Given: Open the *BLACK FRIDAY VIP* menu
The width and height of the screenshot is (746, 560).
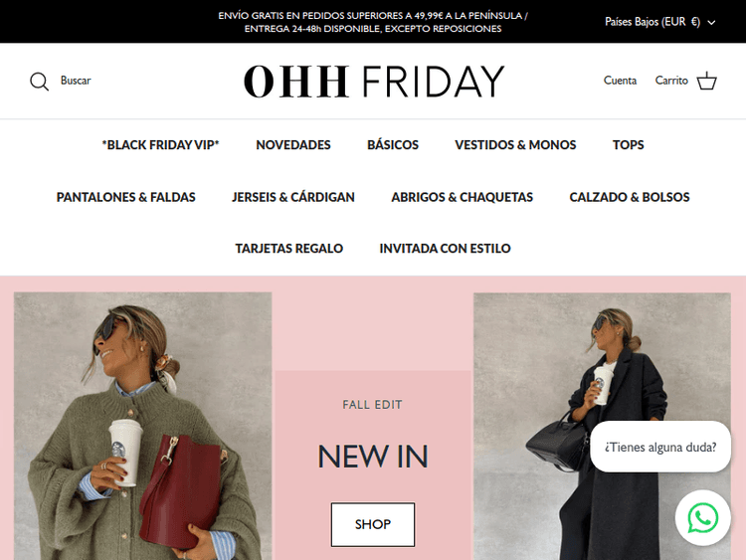Looking at the screenshot, I should point(160,144).
